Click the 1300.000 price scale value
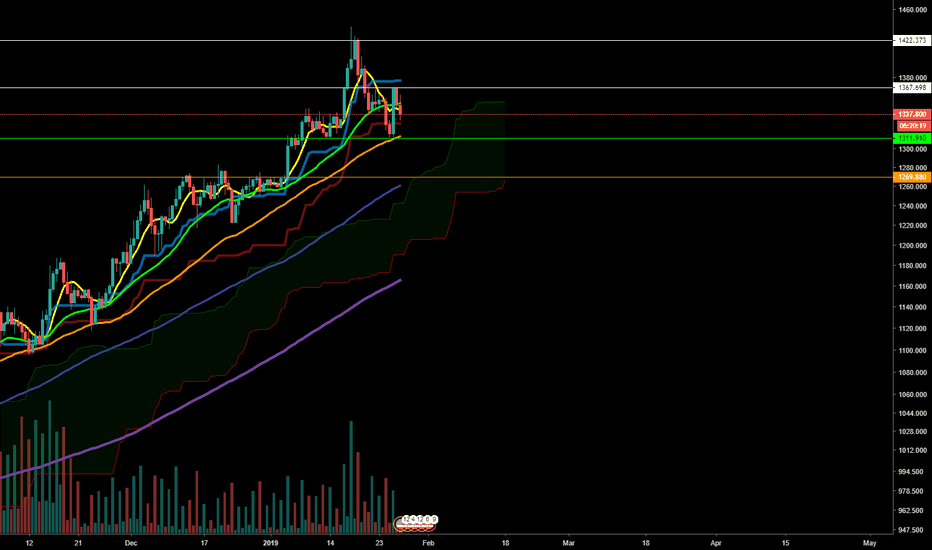This screenshot has height=550, width=932. click(x=913, y=149)
